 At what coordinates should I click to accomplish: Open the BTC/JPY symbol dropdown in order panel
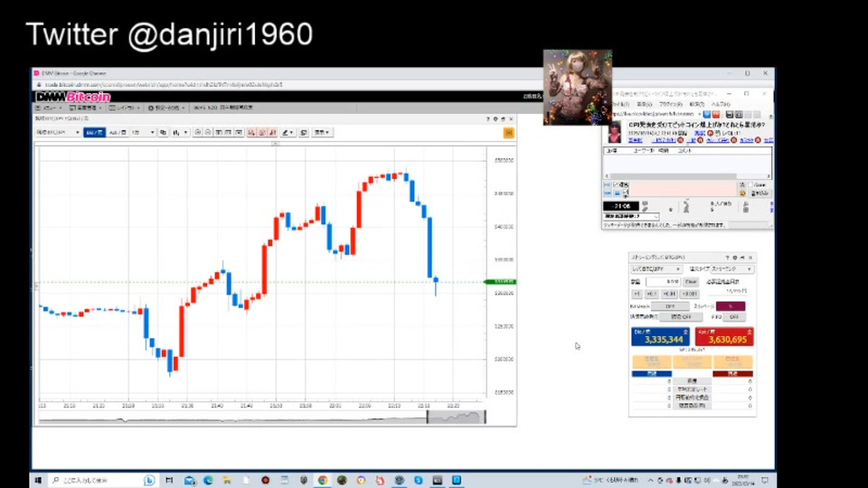pyautogui.click(x=656, y=269)
